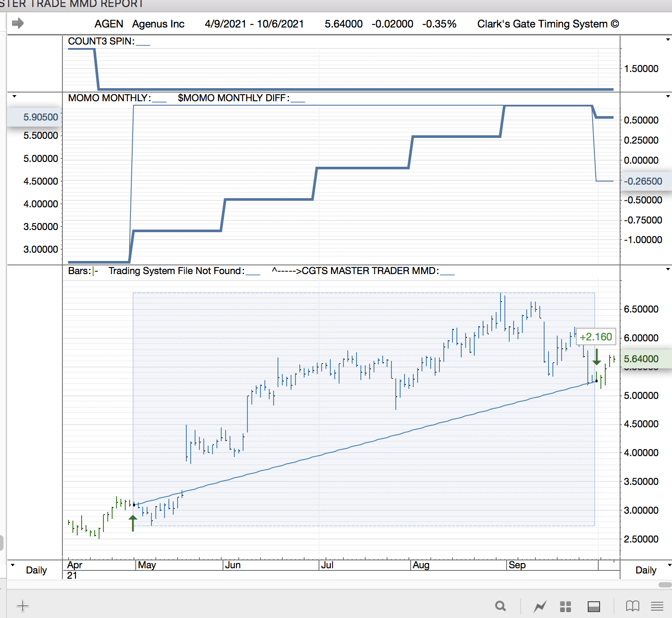Click the green down arrow sell marker
Viewport: 672px width, 618px height.
[597, 357]
